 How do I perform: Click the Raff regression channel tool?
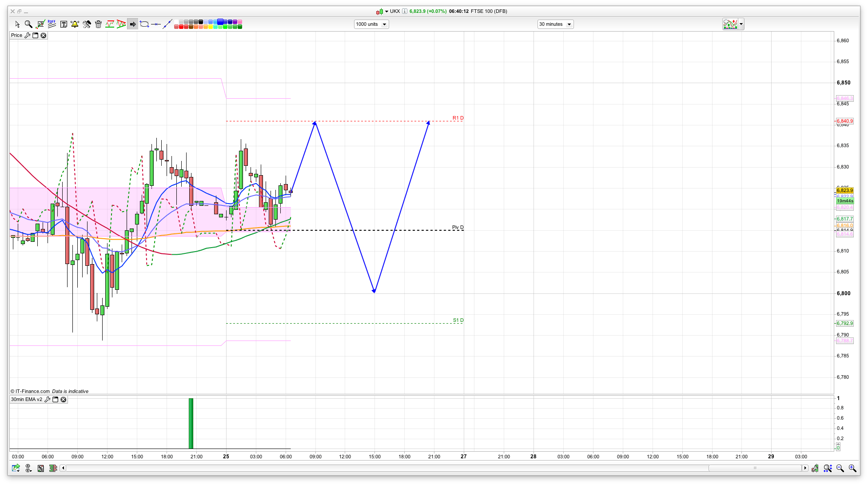pos(52,24)
